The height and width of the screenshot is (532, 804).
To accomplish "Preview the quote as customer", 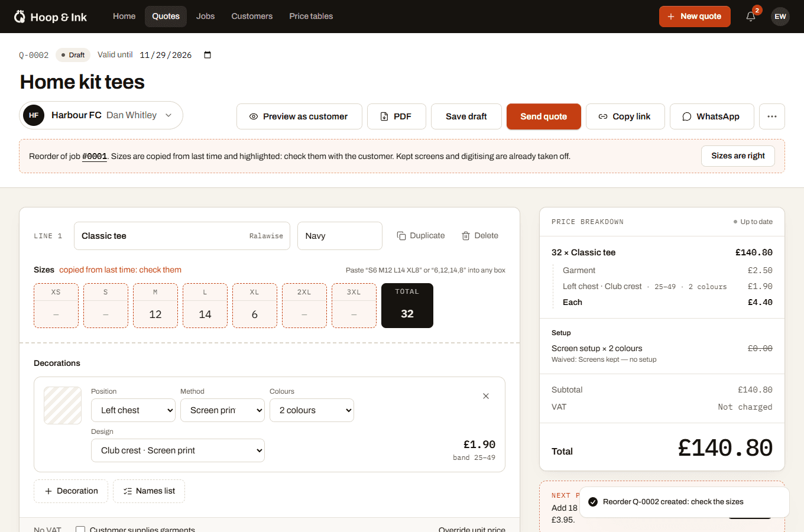I will [299, 116].
